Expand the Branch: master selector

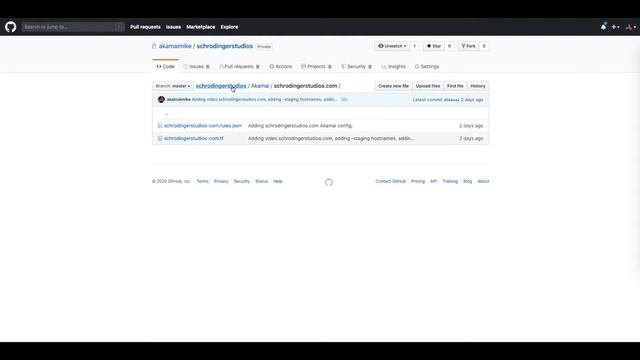pyautogui.click(x=173, y=86)
